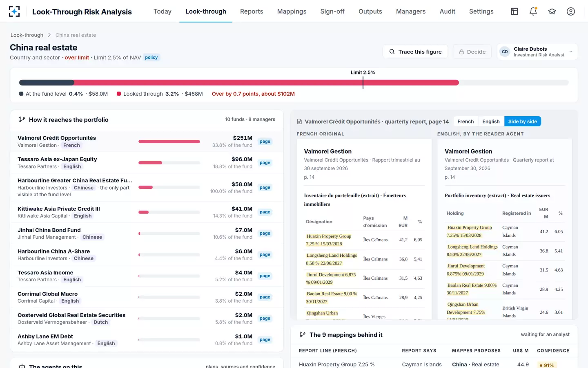Click the Look-Through Risk Analysis app logo
Screen dimensions: 588x368
point(14,11)
